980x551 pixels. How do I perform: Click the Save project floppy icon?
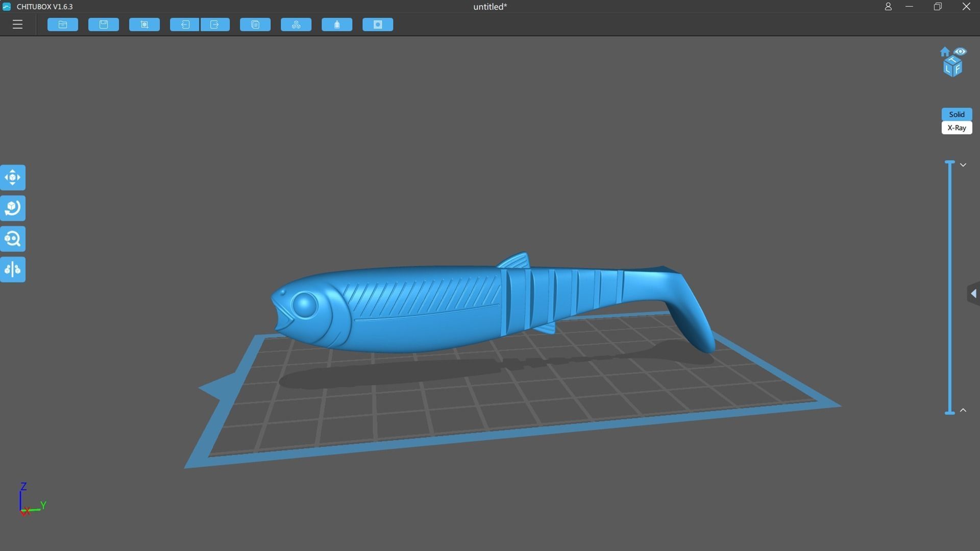pyautogui.click(x=104, y=24)
